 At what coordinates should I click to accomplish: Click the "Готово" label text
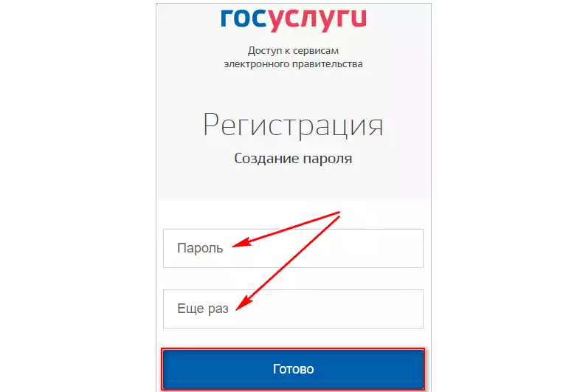294,369
